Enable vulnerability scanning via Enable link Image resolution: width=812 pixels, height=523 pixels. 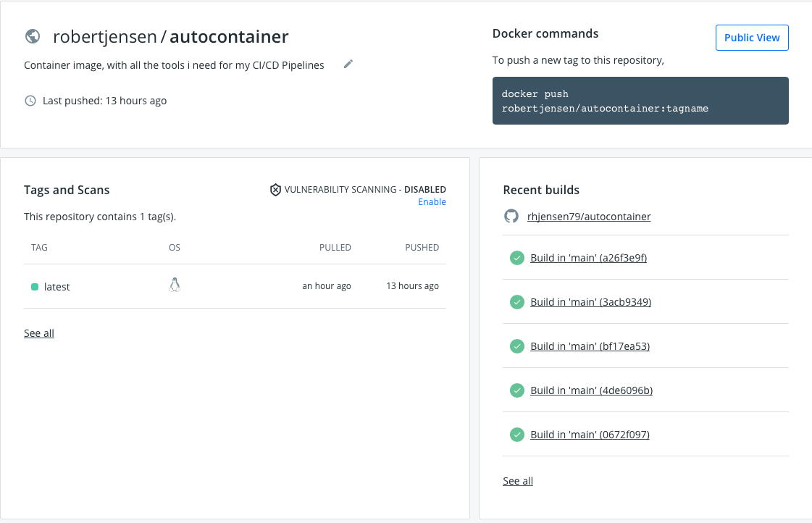pyautogui.click(x=432, y=202)
